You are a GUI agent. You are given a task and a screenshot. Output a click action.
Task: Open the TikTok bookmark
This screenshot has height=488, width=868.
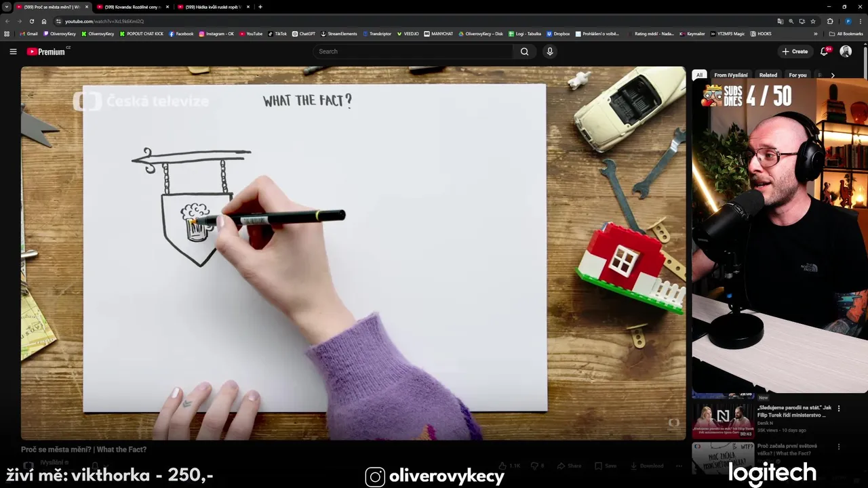[x=277, y=33]
